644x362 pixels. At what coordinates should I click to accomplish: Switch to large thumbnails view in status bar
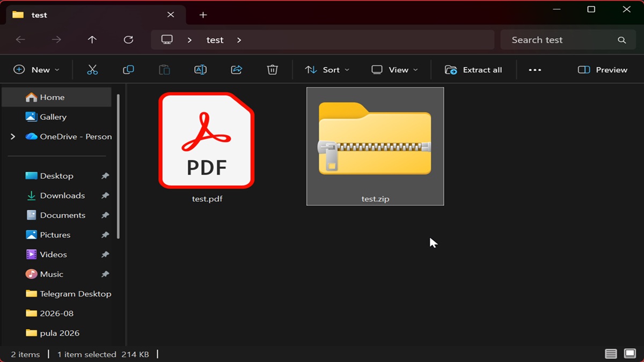(630, 354)
